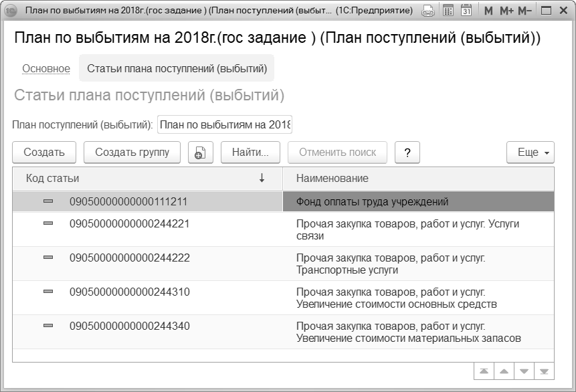576x392 pixels.
Task: Click the Услуги связи name cell
Action: click(x=418, y=229)
